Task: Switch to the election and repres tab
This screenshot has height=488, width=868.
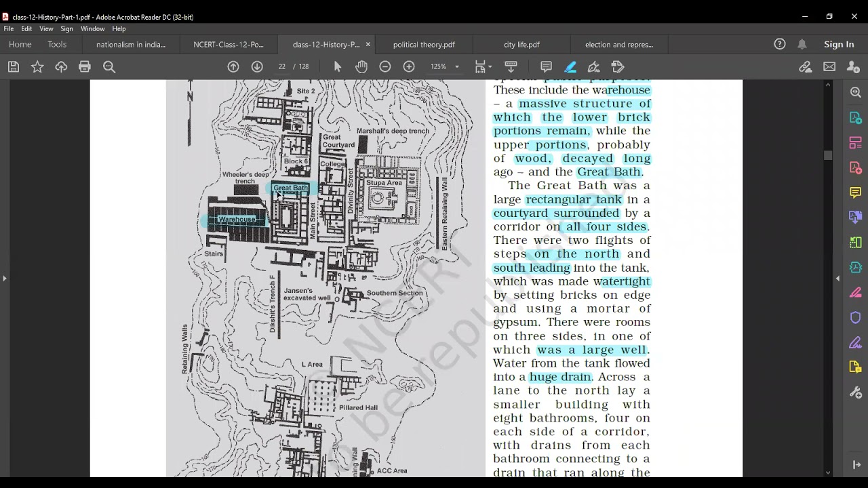Action: coord(619,45)
